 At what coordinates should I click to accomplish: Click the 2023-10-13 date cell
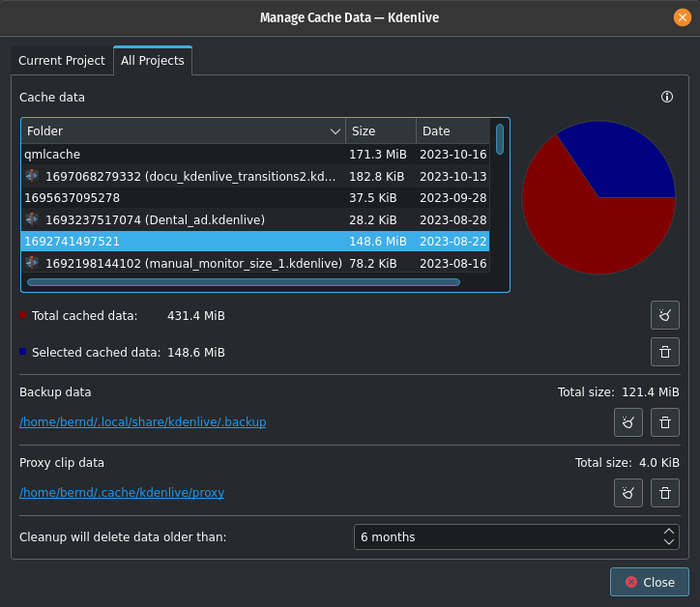(453, 176)
